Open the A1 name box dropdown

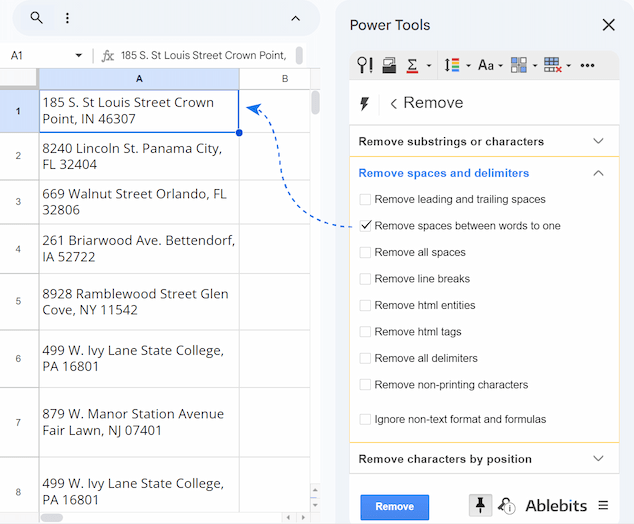tap(78, 55)
